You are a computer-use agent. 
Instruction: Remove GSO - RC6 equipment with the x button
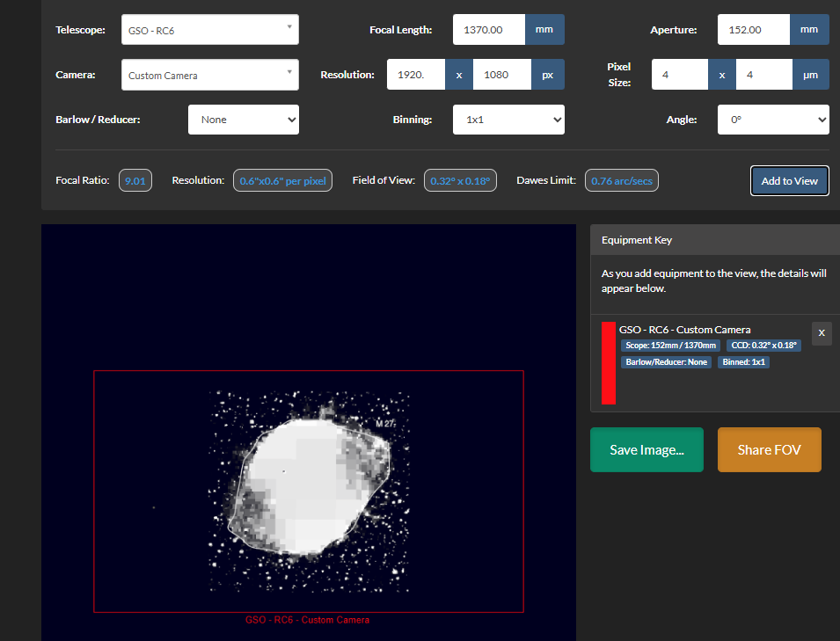(822, 333)
